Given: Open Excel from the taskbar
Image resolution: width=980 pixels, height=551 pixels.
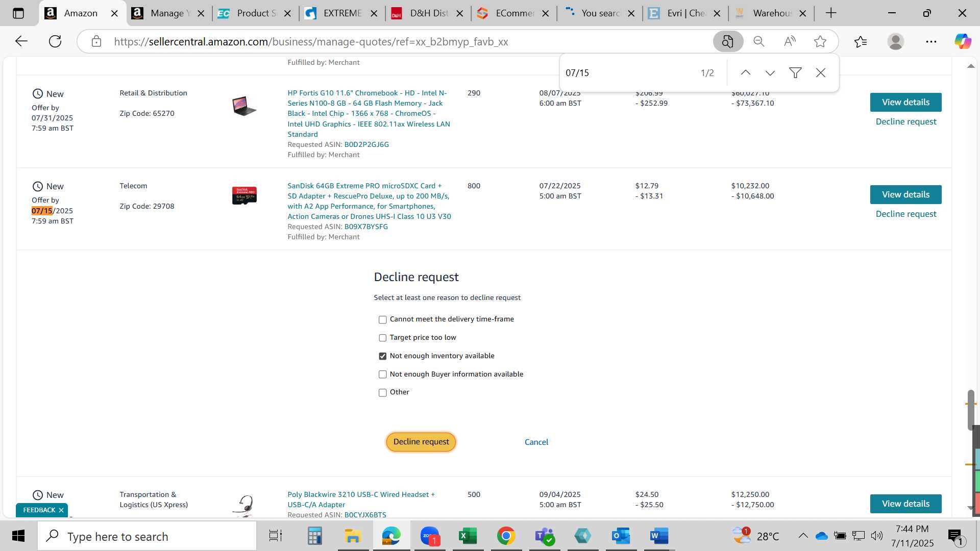Looking at the screenshot, I should (x=468, y=536).
